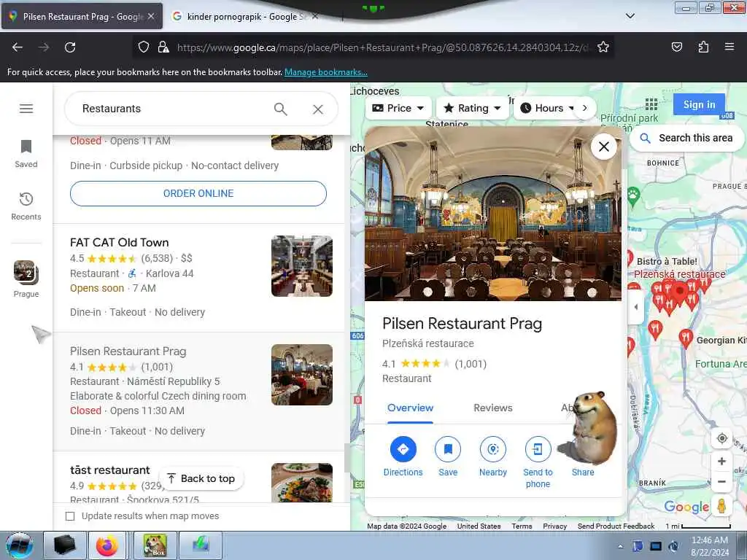Screen dimensions: 747x560
Task: Open the site padlock information
Action: (163, 47)
